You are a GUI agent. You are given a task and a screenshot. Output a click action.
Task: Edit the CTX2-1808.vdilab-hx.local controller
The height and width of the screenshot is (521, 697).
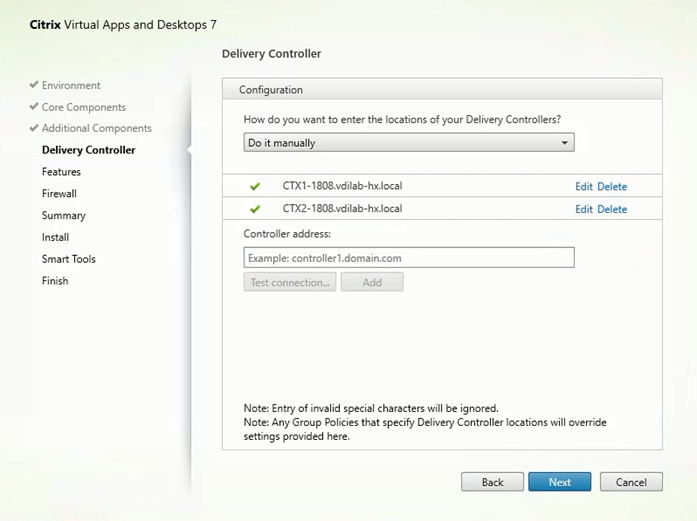coord(584,209)
